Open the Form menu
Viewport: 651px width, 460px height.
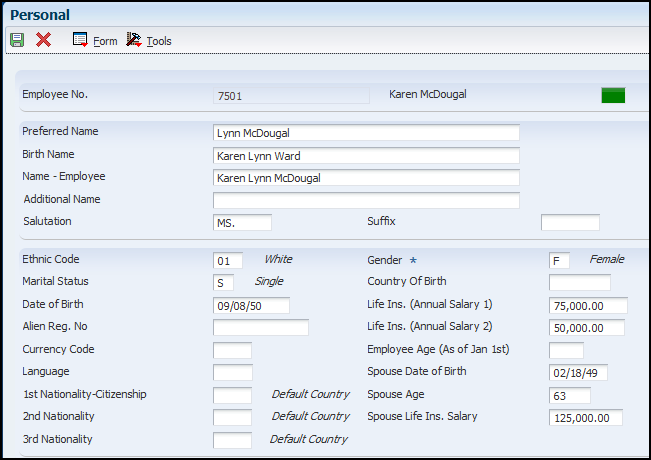[x=105, y=41]
